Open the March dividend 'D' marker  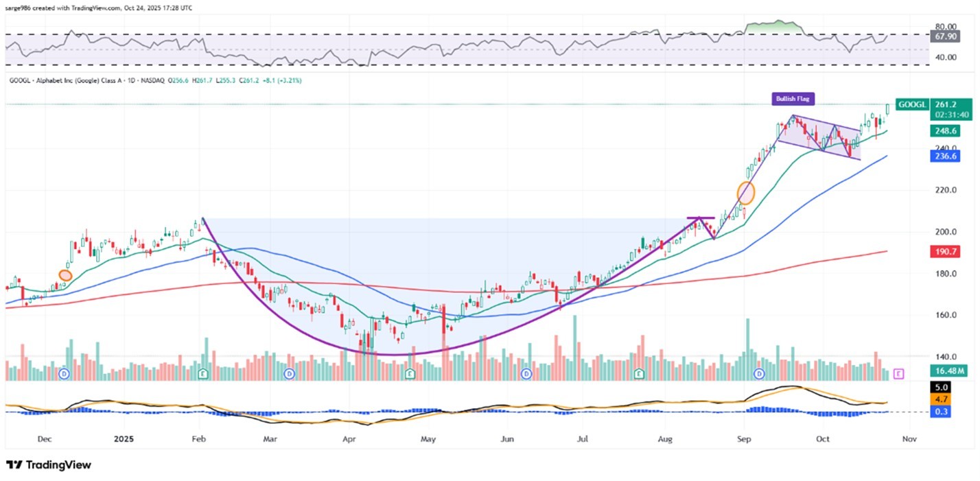(289, 374)
